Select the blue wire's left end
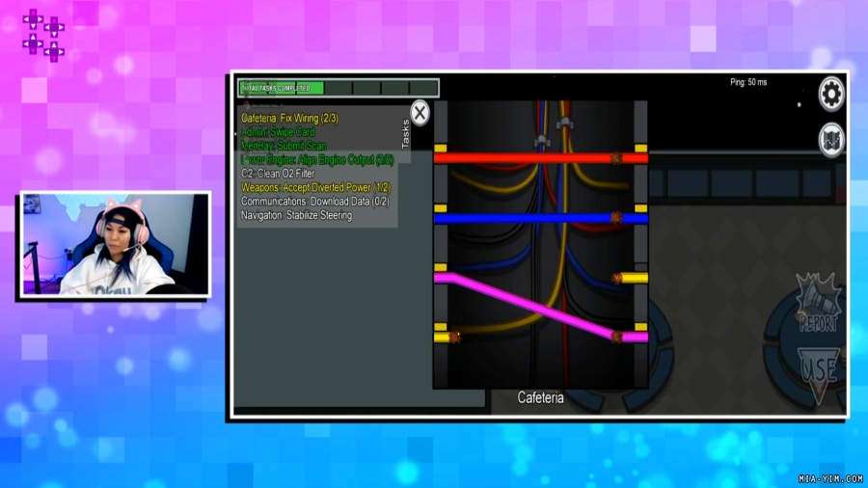Screen dimensions: 868x488 (441, 218)
